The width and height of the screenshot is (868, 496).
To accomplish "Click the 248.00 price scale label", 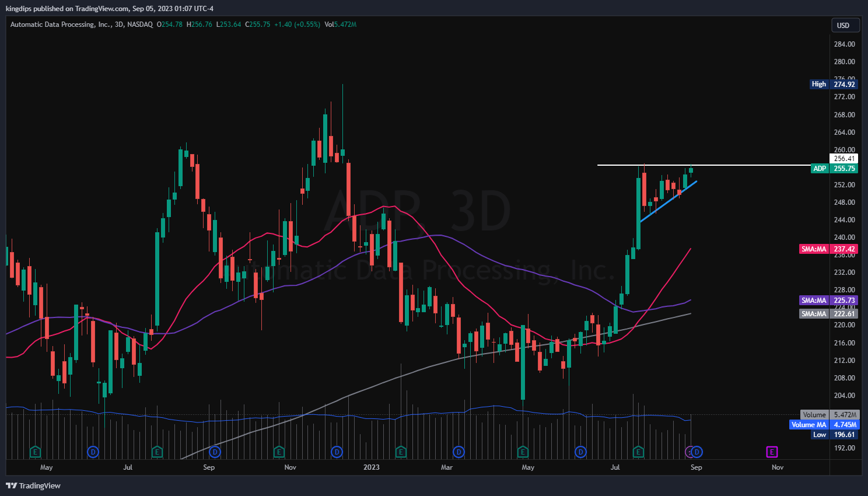I will click(844, 202).
